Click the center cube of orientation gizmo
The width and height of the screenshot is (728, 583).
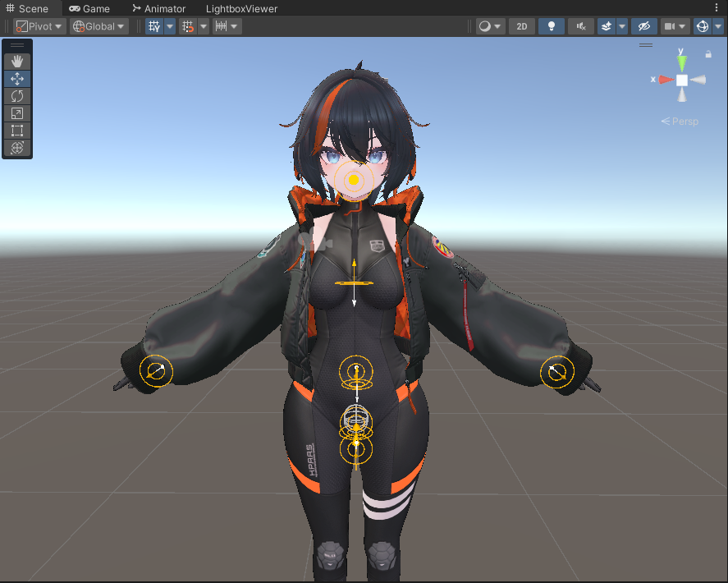pos(681,80)
